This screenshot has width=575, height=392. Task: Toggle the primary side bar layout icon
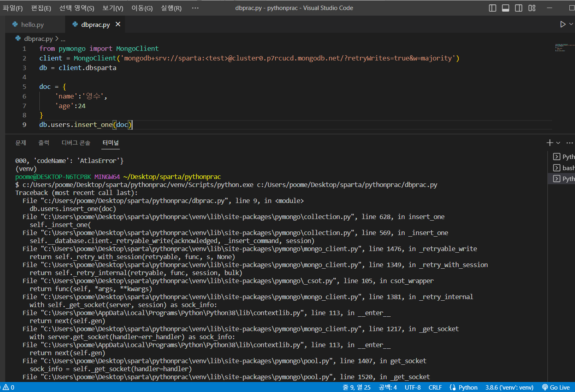click(492, 8)
